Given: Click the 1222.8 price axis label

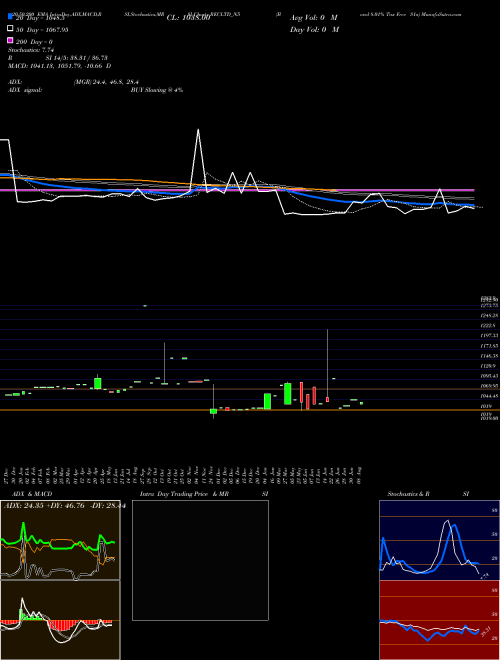Looking at the screenshot, I should [487, 325].
